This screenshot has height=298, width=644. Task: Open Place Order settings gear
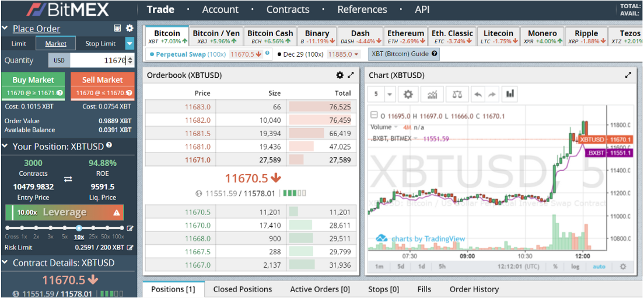click(129, 29)
